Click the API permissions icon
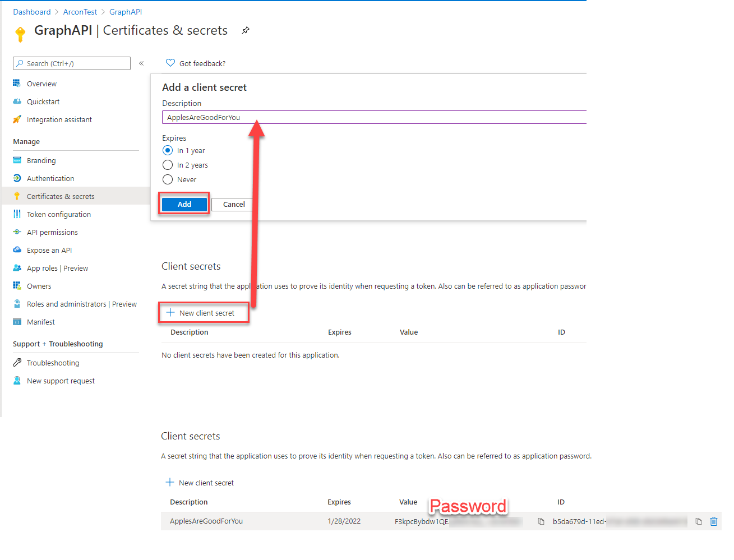Viewport: 734px width, 560px height. 17,232
